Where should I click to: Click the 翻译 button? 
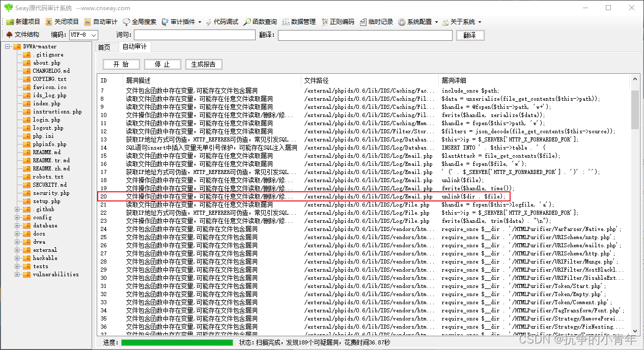click(470, 35)
